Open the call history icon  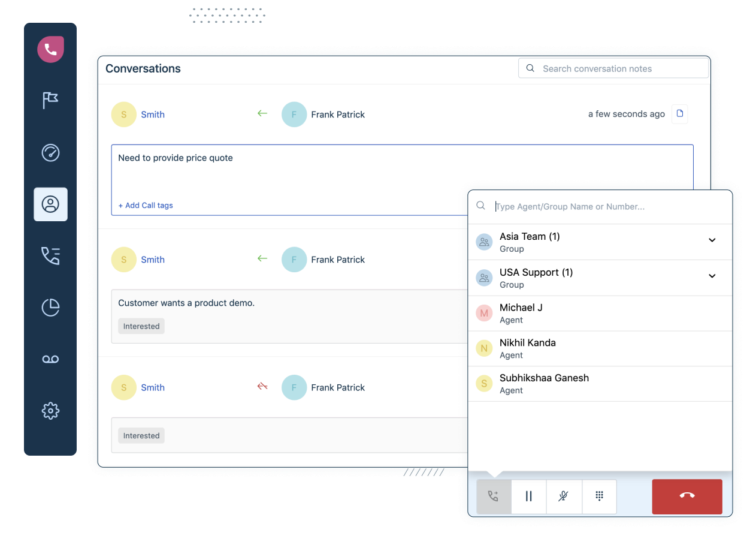[x=50, y=255]
